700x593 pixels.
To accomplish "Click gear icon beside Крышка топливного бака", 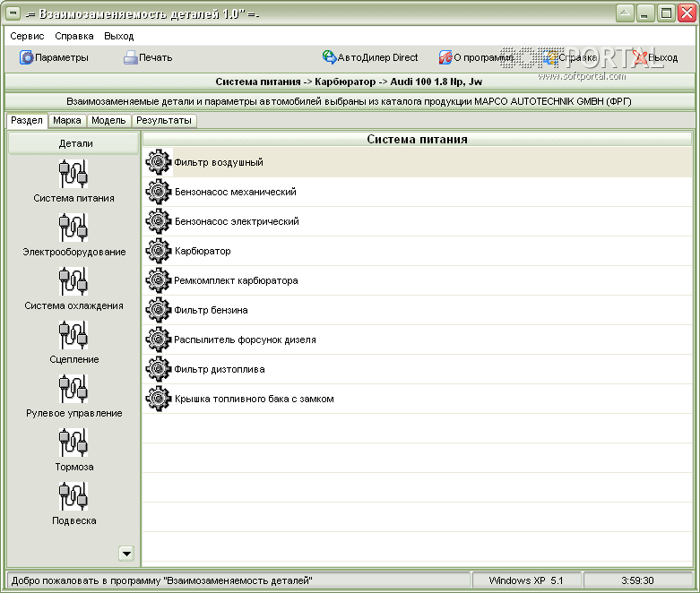I will pos(159,399).
